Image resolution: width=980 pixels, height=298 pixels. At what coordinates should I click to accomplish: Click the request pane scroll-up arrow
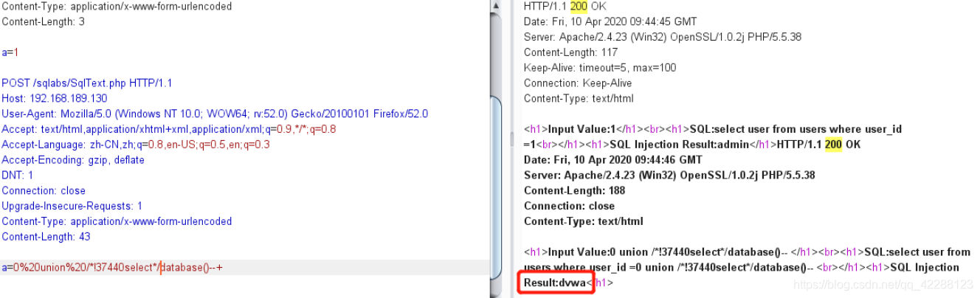pos(495,4)
